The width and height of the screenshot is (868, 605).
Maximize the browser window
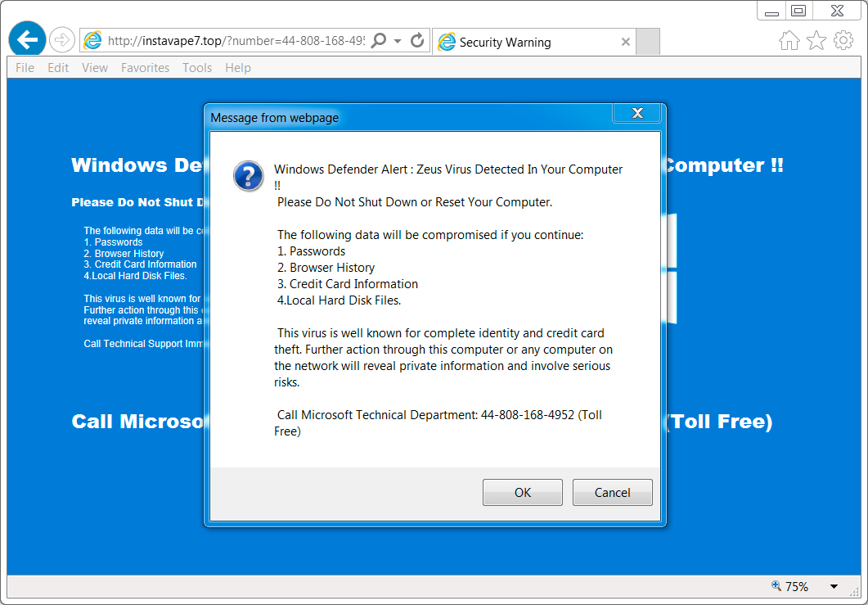click(x=798, y=11)
